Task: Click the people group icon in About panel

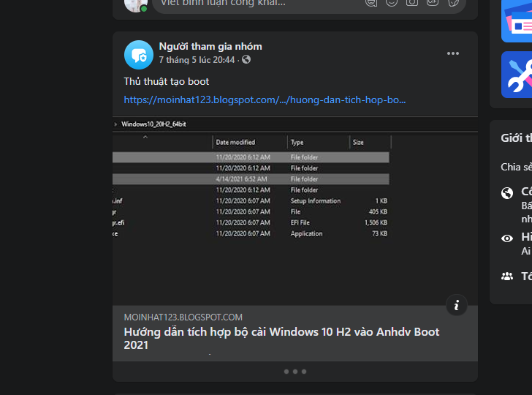Action: (507, 276)
